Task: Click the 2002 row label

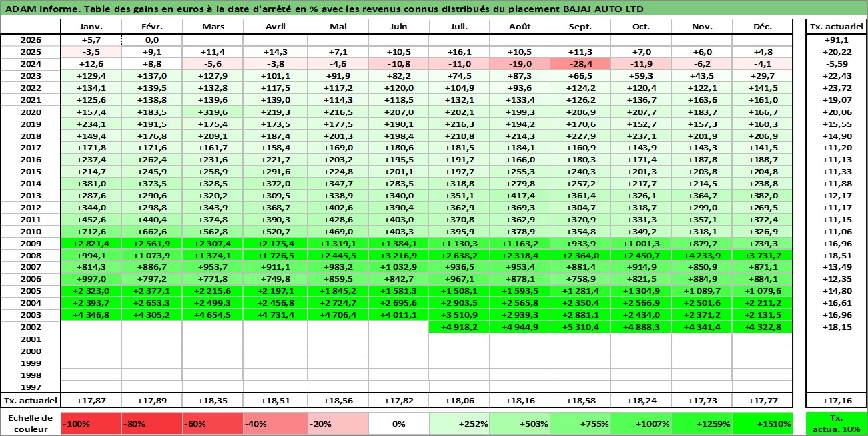Action: point(31,327)
